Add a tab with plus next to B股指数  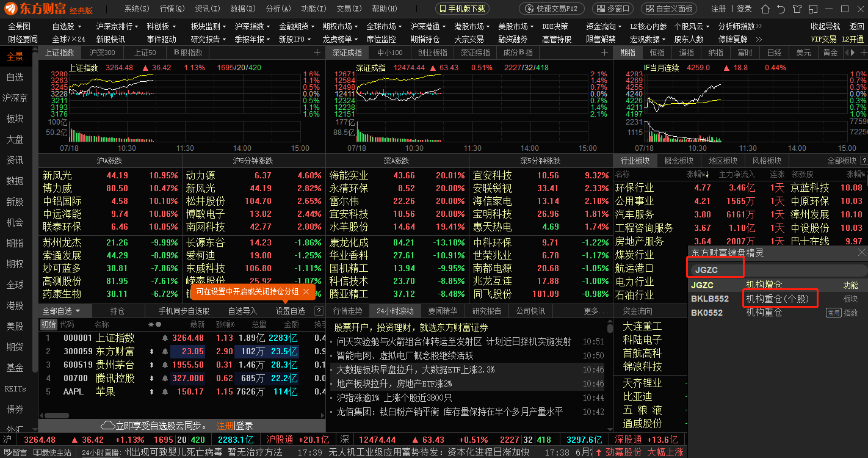(317, 53)
